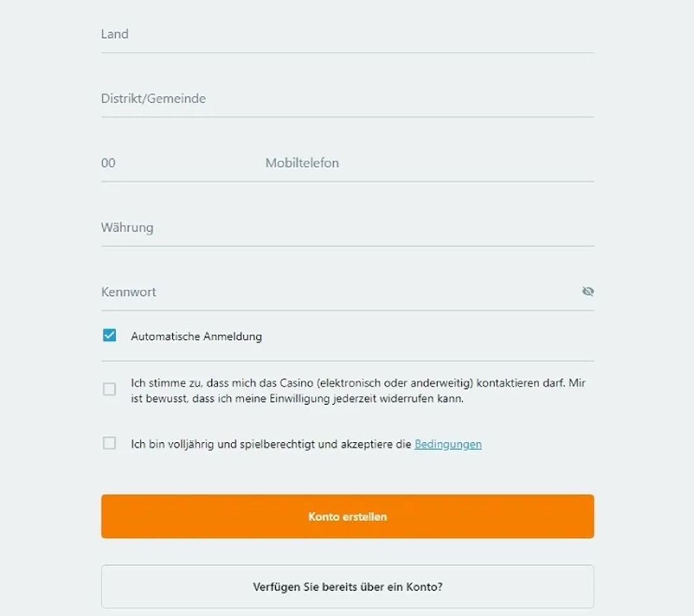Click the Ich bin volljährig label text
This screenshot has height=616, width=694.
[271, 444]
